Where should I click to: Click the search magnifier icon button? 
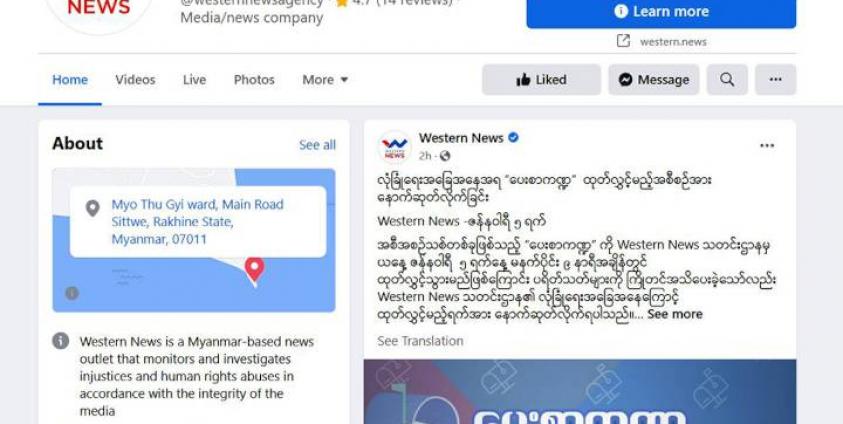[x=727, y=80]
